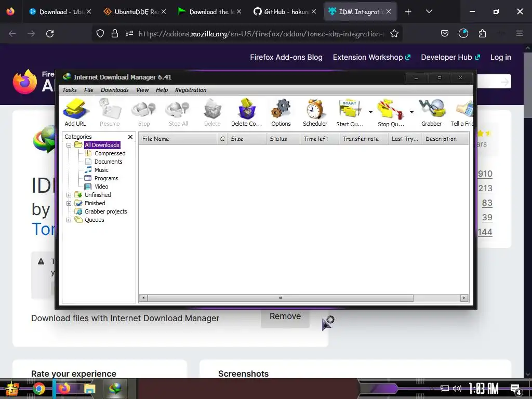The height and width of the screenshot is (399, 532).
Task: Open the File menu
Action: (x=88, y=90)
